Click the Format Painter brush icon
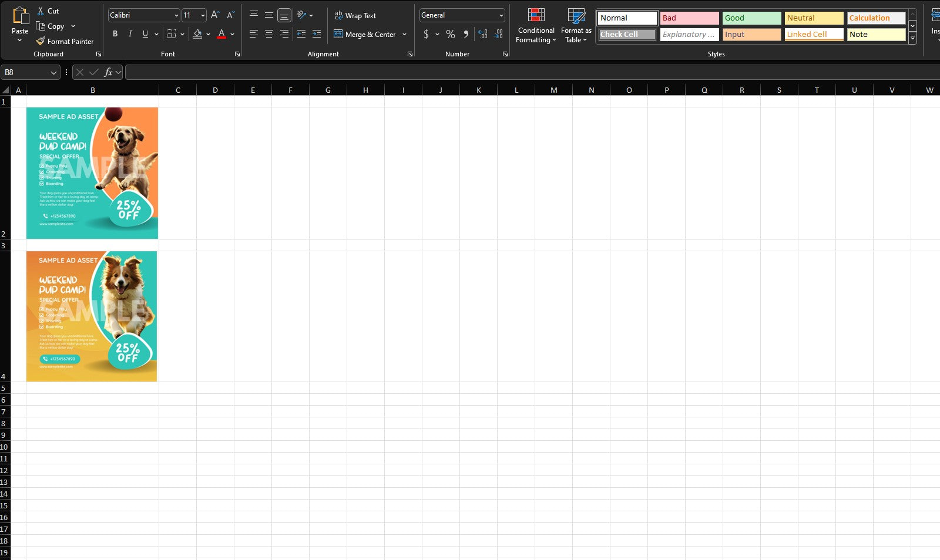Image resolution: width=940 pixels, height=560 pixels. [x=41, y=42]
